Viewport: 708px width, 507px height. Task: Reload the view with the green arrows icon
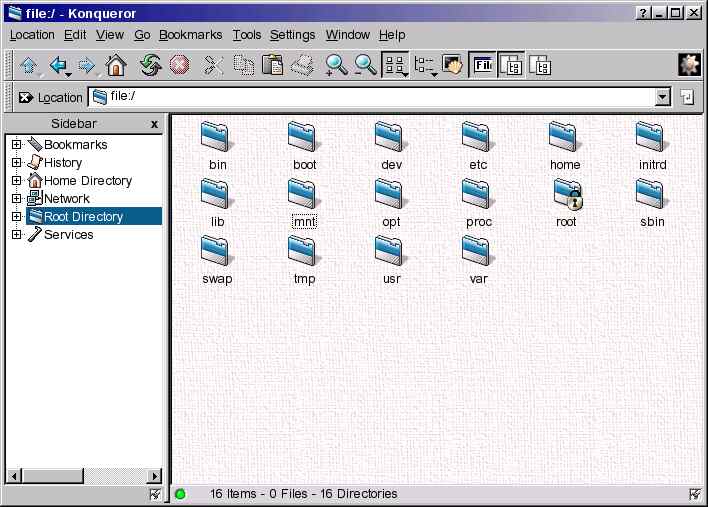click(x=150, y=65)
